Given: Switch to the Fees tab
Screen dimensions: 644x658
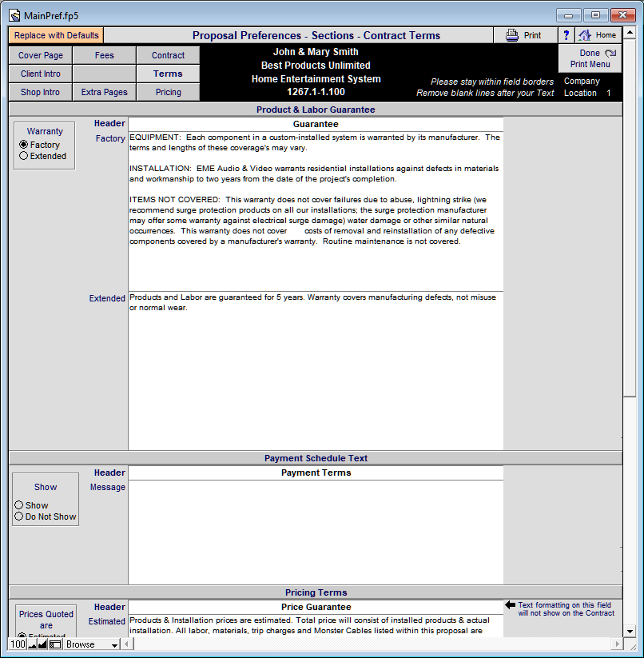Looking at the screenshot, I should [x=105, y=55].
